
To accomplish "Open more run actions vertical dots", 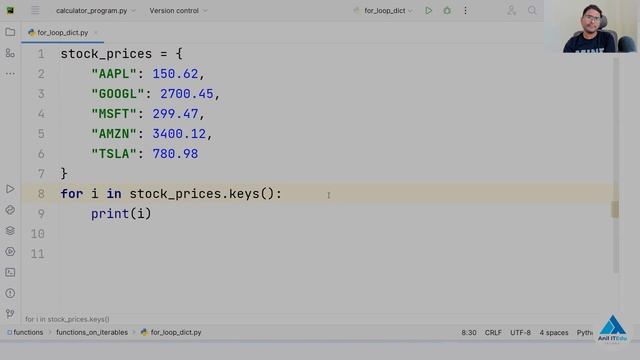I will (x=465, y=11).
